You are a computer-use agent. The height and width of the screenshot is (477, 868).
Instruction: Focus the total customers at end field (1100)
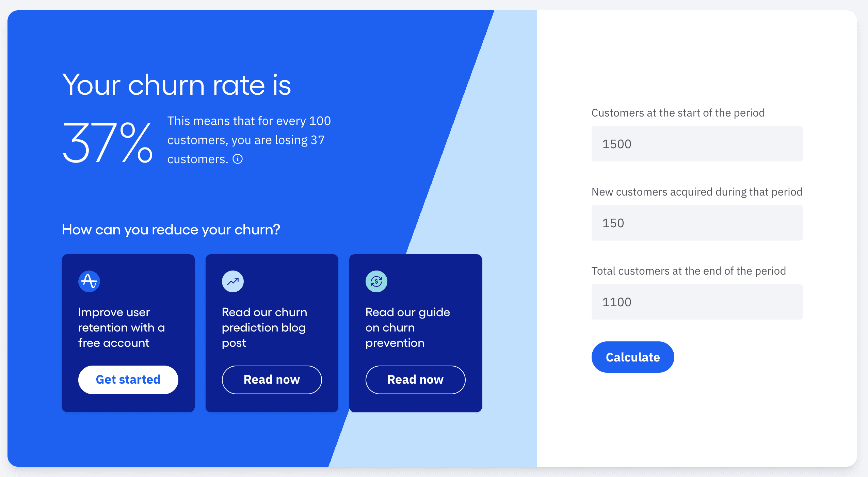pyautogui.click(x=696, y=302)
